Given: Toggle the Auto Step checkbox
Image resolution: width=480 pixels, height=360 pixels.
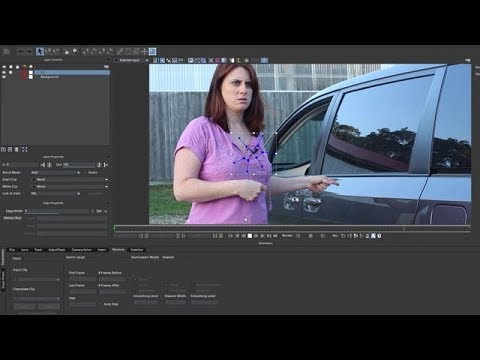Looking at the screenshot, I should click(x=100, y=304).
